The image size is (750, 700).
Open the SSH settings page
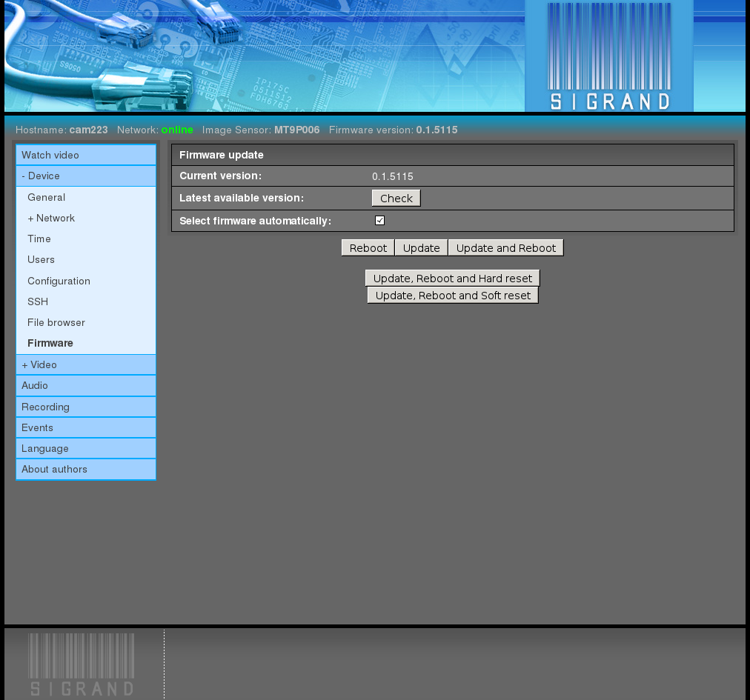(38, 302)
